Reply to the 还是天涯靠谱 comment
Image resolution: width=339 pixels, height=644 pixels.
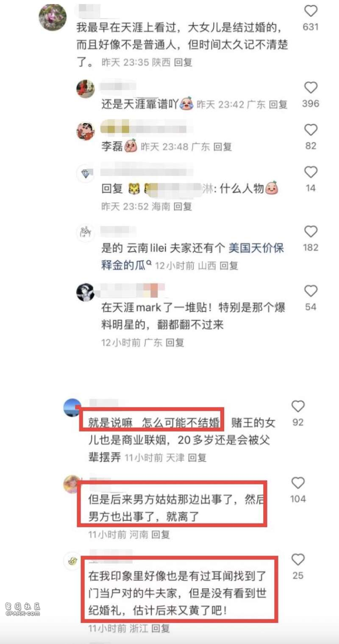coord(278,105)
